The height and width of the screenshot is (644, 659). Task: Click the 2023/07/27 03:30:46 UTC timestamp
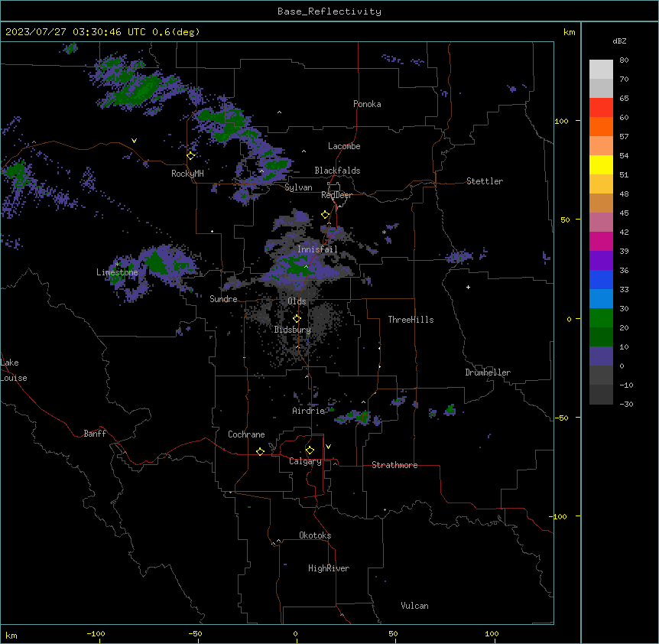pyautogui.click(x=75, y=32)
